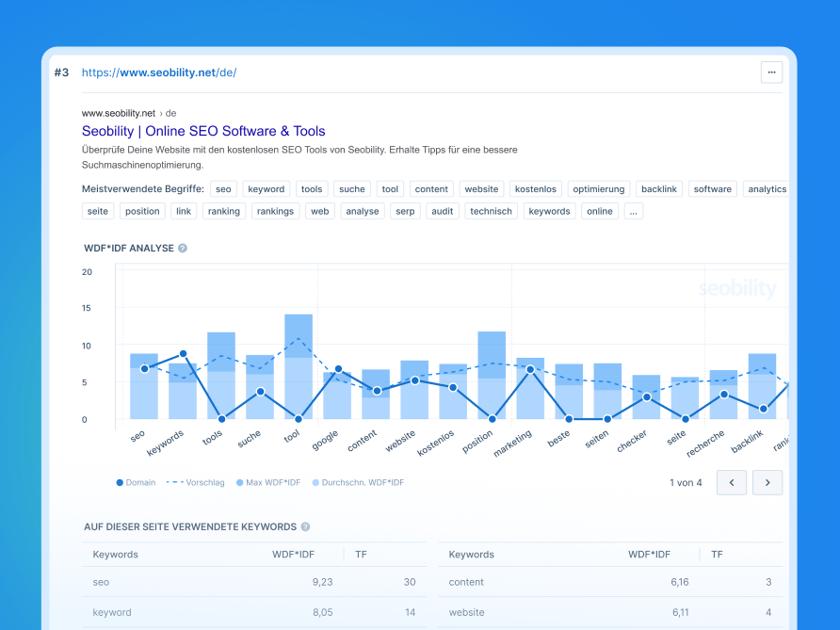
Task: Select the 'backlink' term tag
Action: 659,189
